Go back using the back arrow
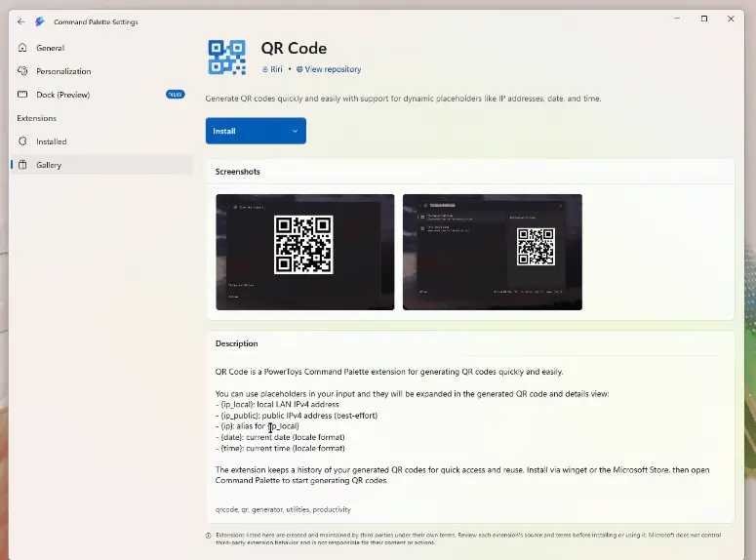Image resolution: width=756 pixels, height=560 pixels. pyautogui.click(x=20, y=21)
